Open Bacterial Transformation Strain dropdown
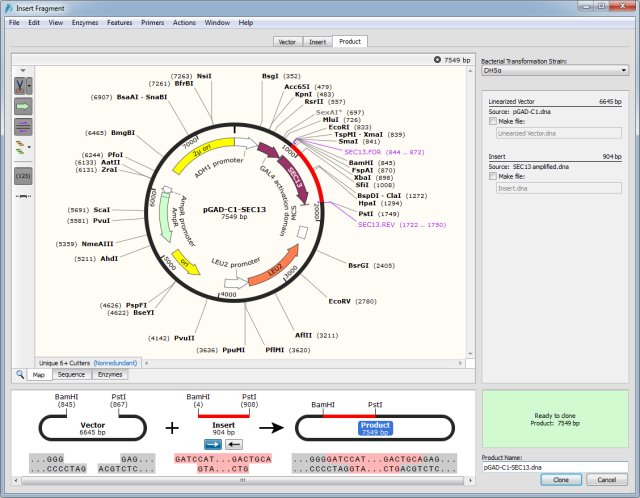 click(554, 71)
